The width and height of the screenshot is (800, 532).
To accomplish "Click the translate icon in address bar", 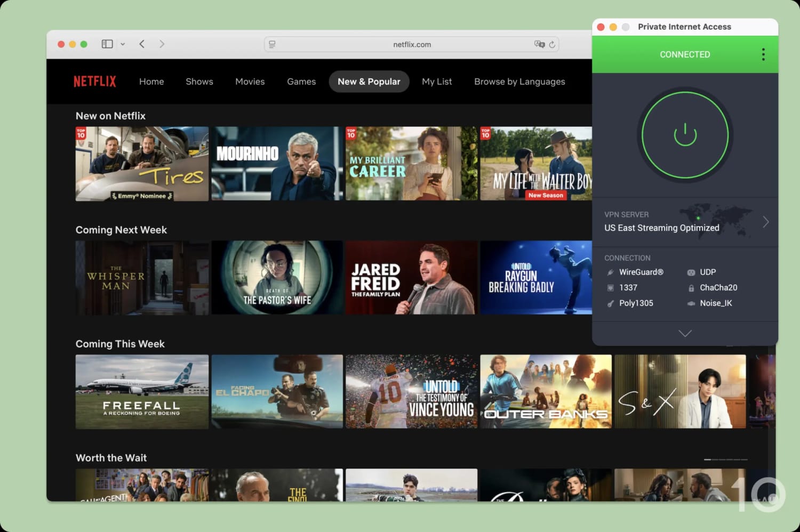I will click(539, 44).
